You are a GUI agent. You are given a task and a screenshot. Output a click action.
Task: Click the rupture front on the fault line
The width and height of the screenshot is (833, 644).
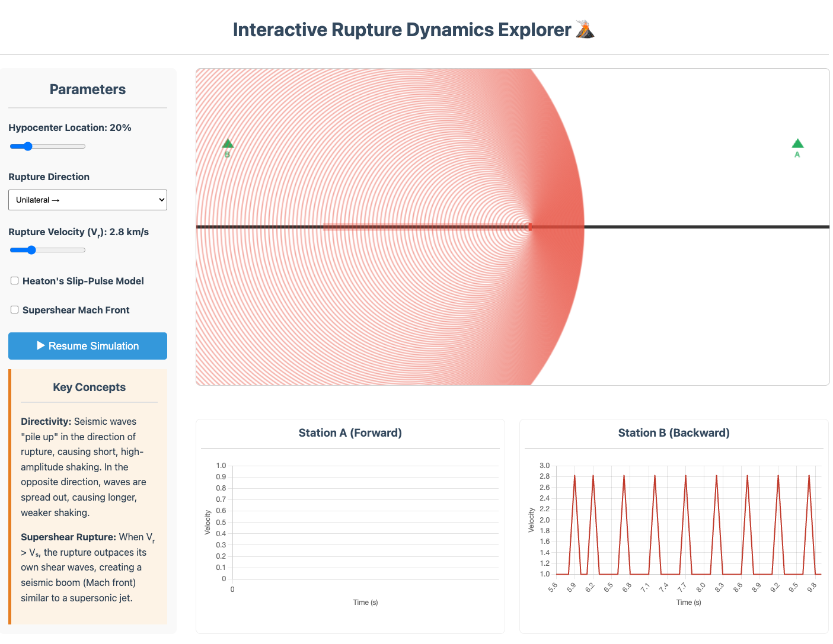click(x=529, y=226)
